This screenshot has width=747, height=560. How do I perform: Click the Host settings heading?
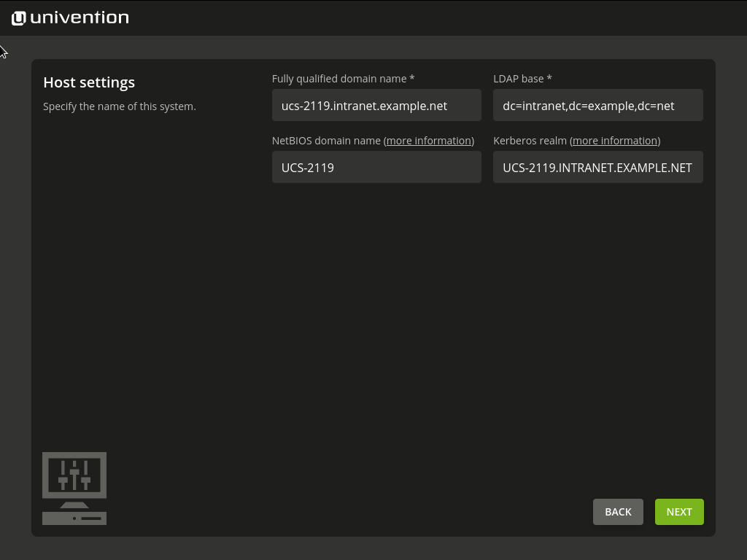tap(89, 82)
